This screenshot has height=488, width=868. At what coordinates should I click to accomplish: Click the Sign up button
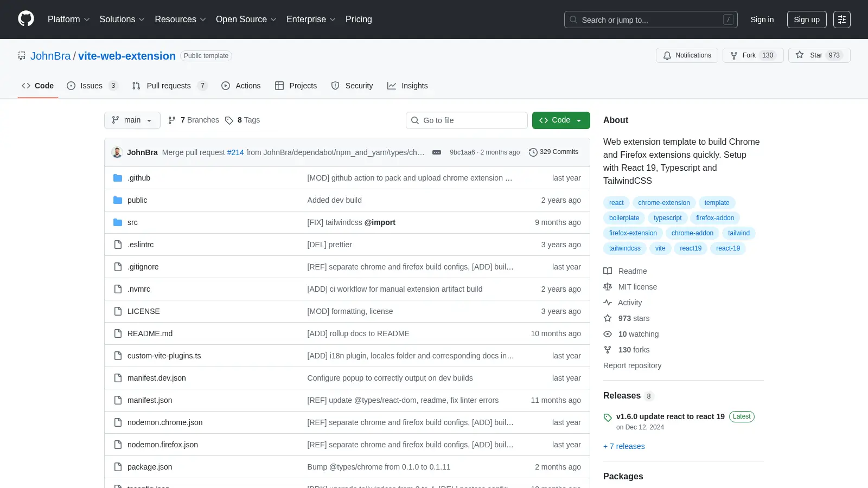[807, 20]
